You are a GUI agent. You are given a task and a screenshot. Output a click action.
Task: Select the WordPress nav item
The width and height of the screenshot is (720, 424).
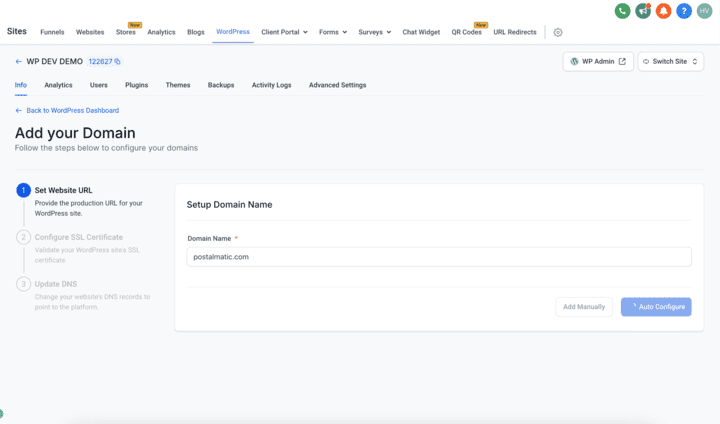[233, 32]
